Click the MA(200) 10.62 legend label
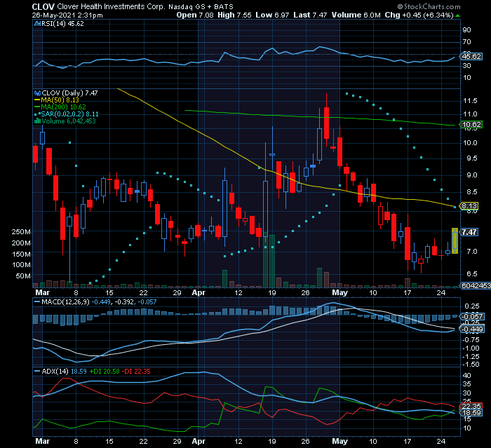 tap(63, 107)
